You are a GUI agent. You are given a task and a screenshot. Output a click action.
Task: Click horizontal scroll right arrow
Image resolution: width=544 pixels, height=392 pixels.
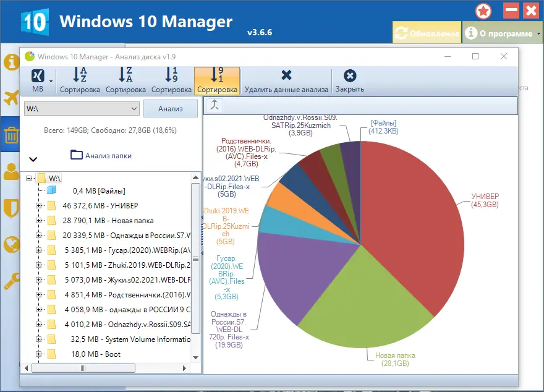pyautogui.click(x=185, y=368)
